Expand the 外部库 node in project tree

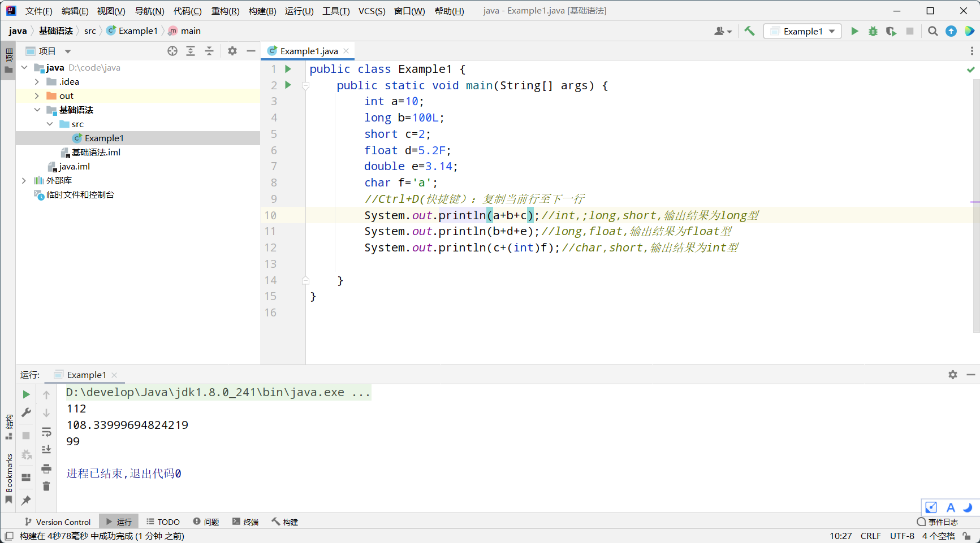pyautogui.click(x=24, y=181)
